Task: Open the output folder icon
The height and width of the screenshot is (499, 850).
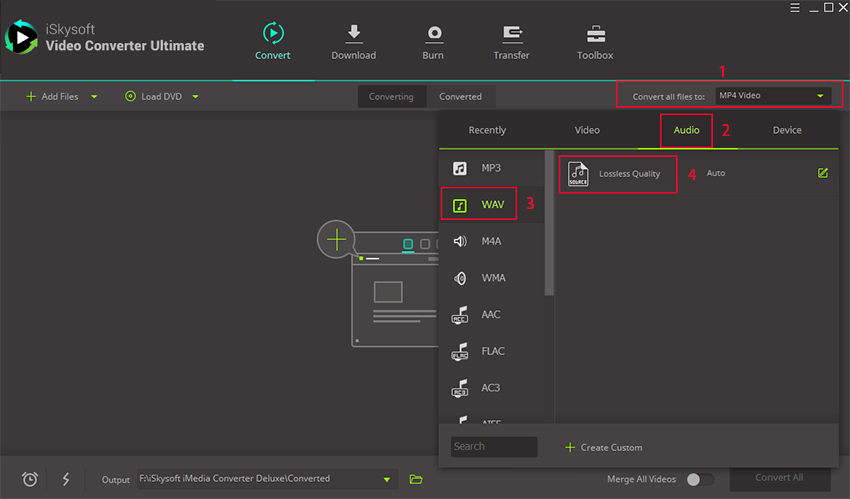Action: click(x=416, y=479)
